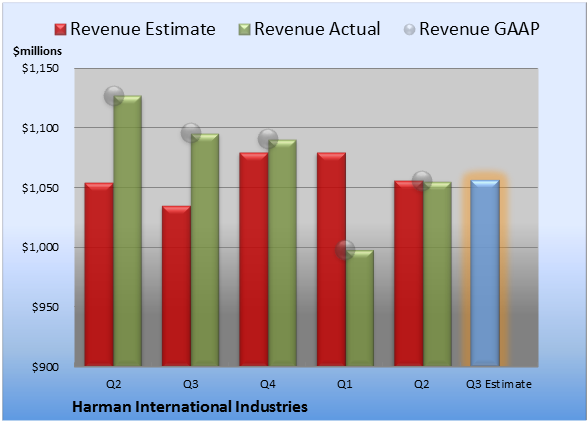The width and height of the screenshot is (588, 422).
Task: Click the '$millions' axis unit label
Action: point(37,51)
